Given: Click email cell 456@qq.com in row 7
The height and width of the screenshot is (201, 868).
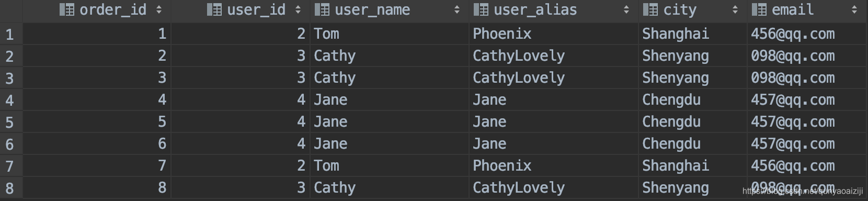Looking at the screenshot, I should tap(807, 166).
